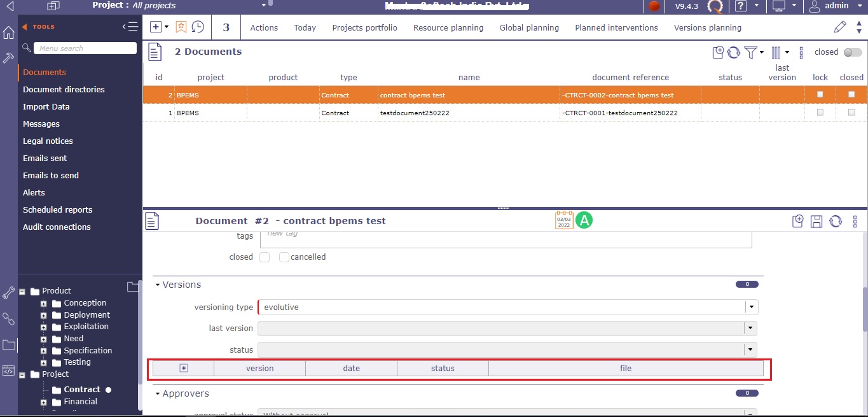Check the closed checkbox in document details
This screenshot has height=417, width=868.
265,257
